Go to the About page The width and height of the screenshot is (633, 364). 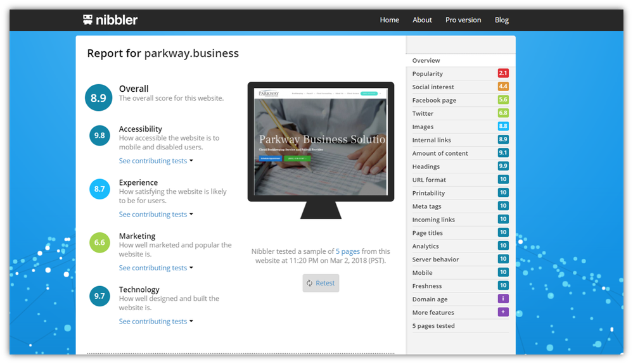pos(422,20)
